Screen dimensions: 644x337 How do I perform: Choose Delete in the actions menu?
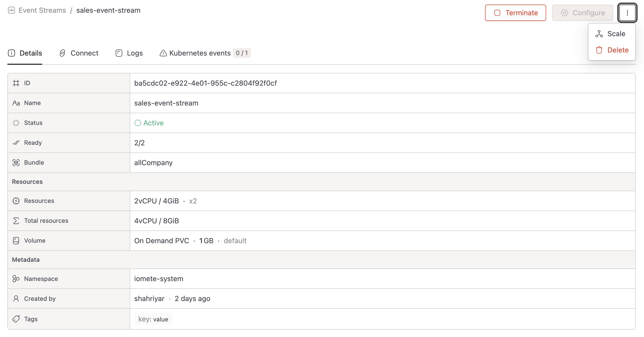[x=618, y=50]
